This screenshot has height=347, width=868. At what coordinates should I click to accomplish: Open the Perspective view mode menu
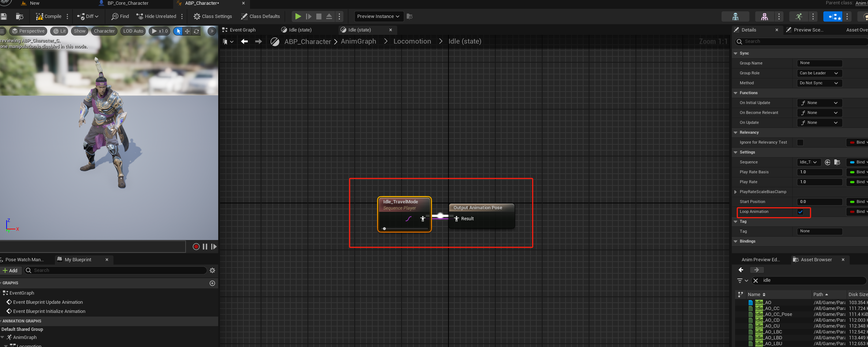28,31
